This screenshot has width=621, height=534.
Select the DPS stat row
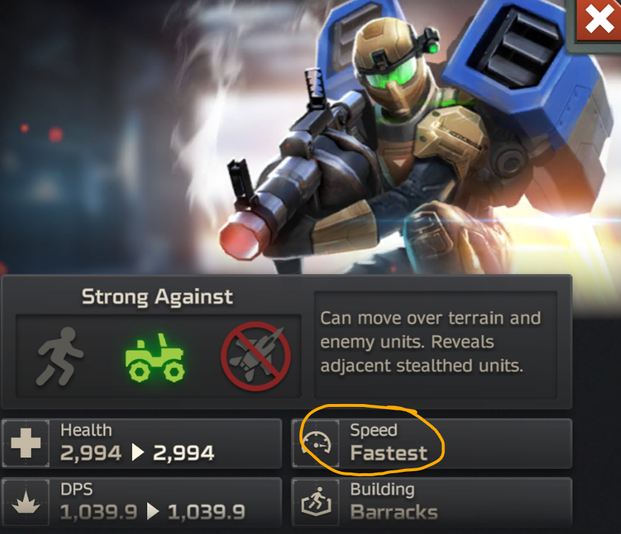[x=142, y=502]
